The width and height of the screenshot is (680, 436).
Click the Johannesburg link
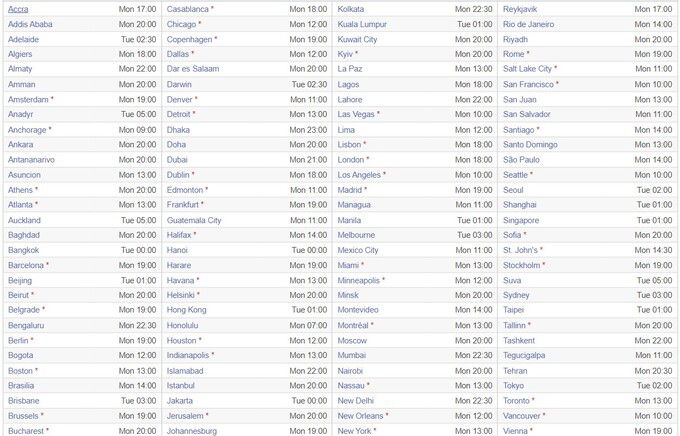tap(192, 431)
